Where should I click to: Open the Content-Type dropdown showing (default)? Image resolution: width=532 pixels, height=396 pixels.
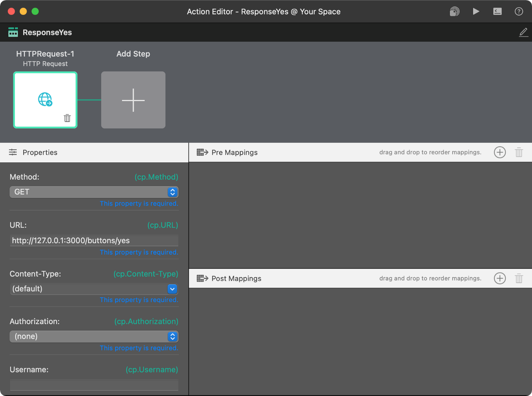pyautogui.click(x=93, y=289)
